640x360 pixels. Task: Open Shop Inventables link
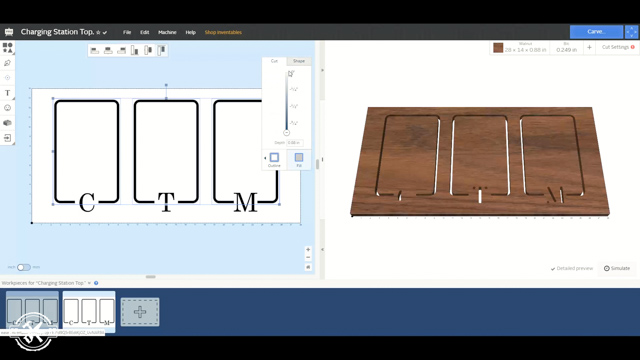(x=223, y=32)
